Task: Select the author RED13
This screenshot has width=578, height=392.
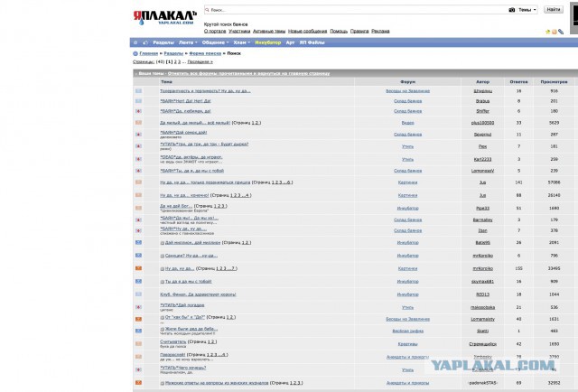Action: [482, 294]
